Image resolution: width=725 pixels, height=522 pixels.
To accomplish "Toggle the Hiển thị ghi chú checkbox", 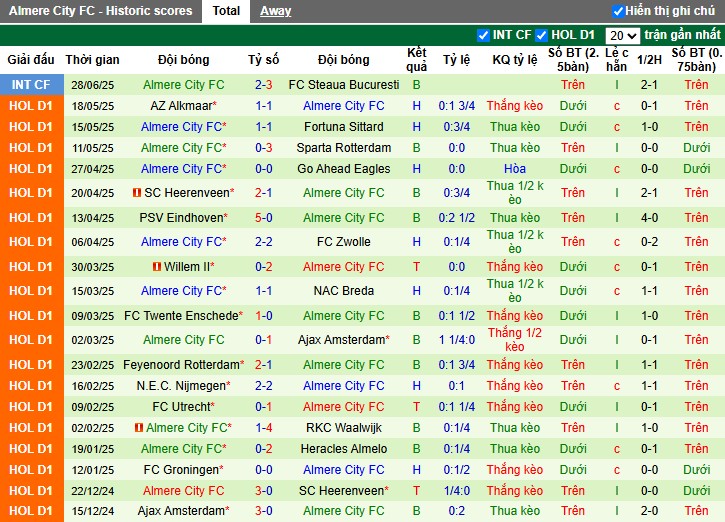I will pyautogui.click(x=618, y=11).
